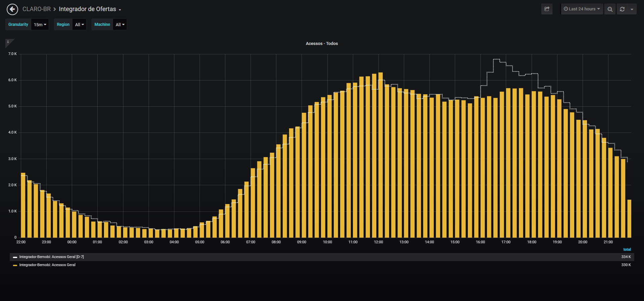The height and width of the screenshot is (301, 644).
Task: Click the panel info corner icon
Action: click(8, 42)
